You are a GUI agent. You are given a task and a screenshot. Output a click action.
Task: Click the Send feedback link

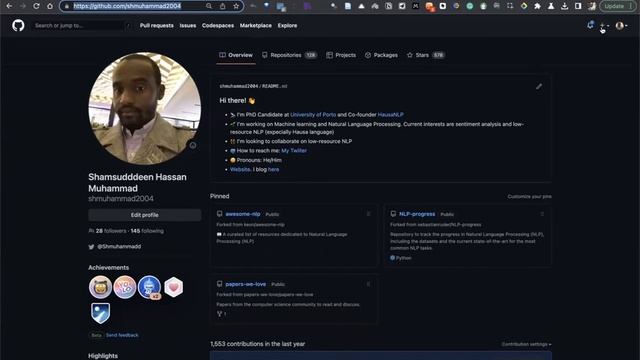pyautogui.click(x=122, y=335)
